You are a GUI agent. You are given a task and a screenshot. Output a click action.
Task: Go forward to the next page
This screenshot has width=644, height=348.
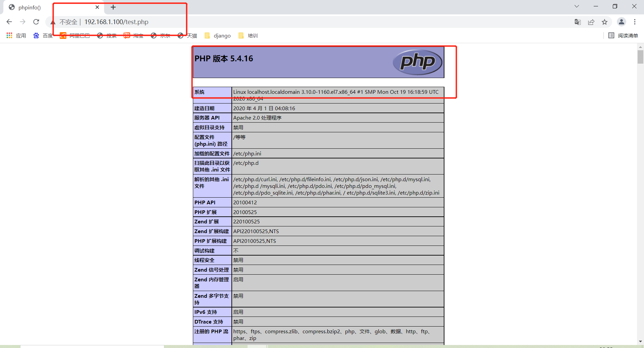coord(22,22)
